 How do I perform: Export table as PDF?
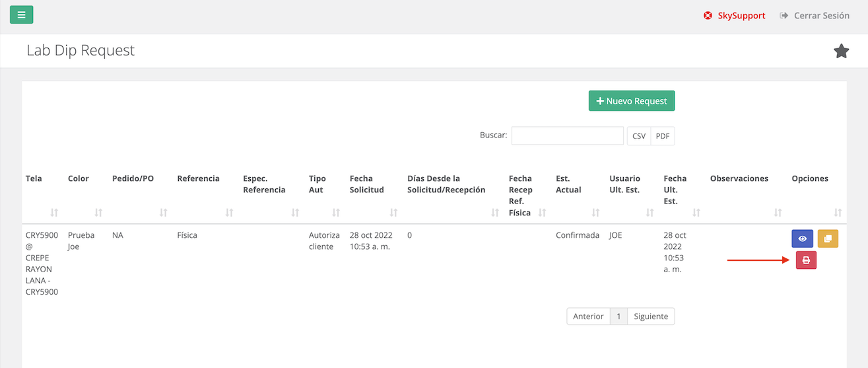click(662, 136)
